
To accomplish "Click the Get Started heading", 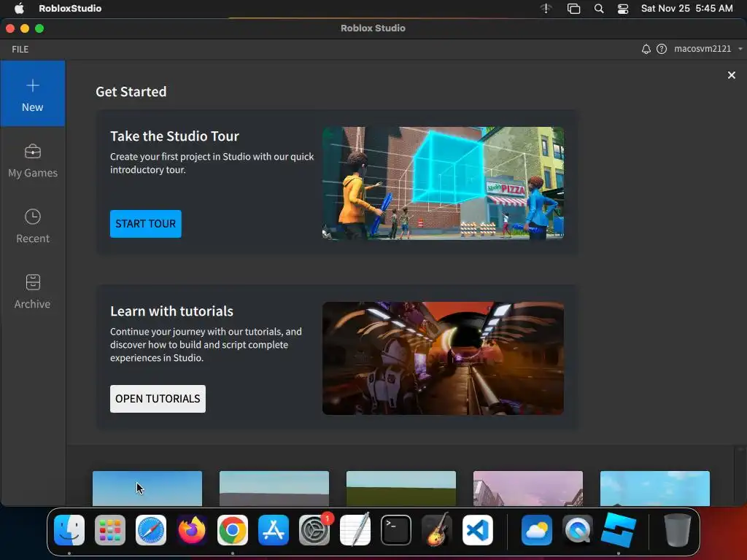I will tap(131, 91).
